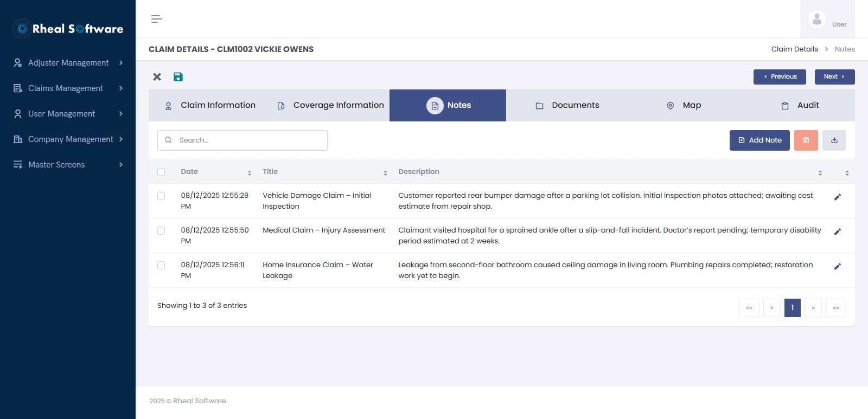Click the X cancel icon
868x419 pixels.
point(157,77)
